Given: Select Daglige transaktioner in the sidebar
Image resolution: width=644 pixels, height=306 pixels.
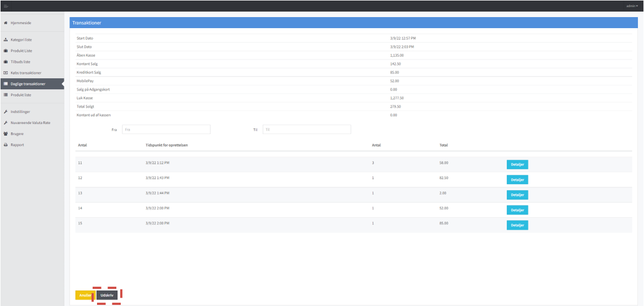Looking at the screenshot, I should [28, 84].
